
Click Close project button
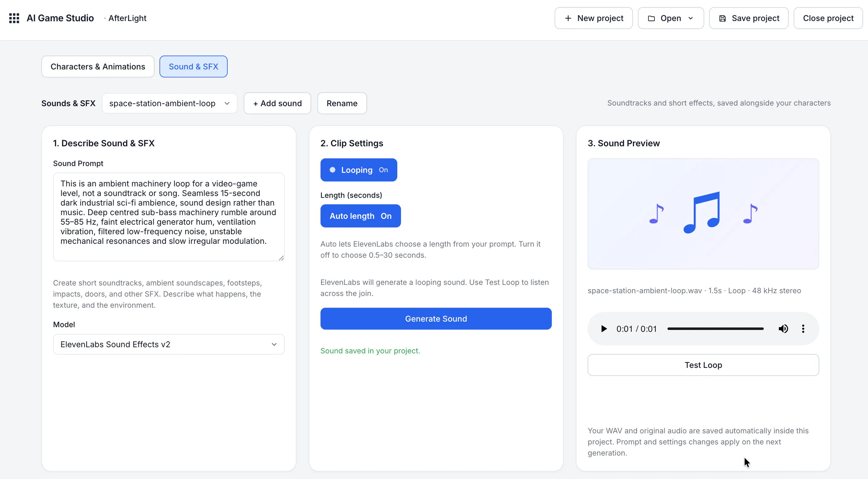pos(828,18)
